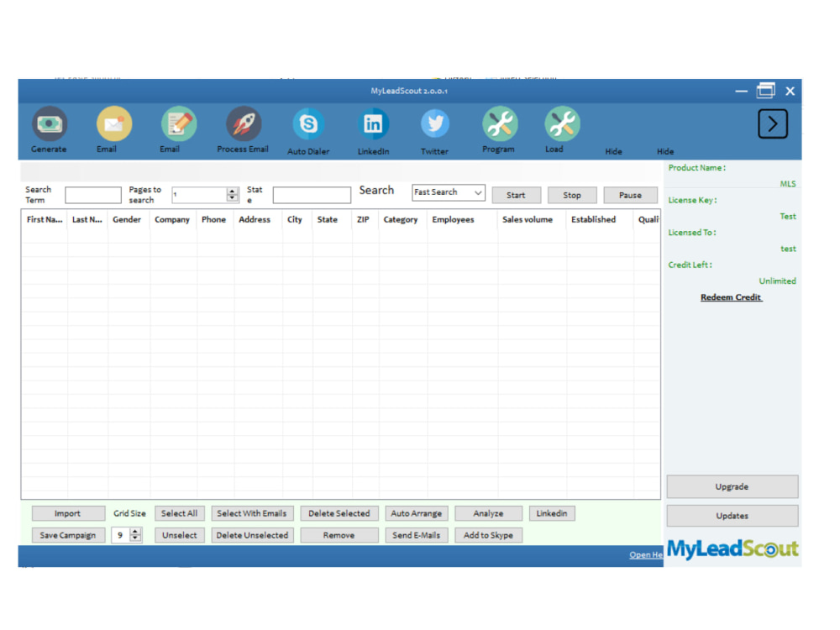Open the help link in status bar

click(646, 555)
